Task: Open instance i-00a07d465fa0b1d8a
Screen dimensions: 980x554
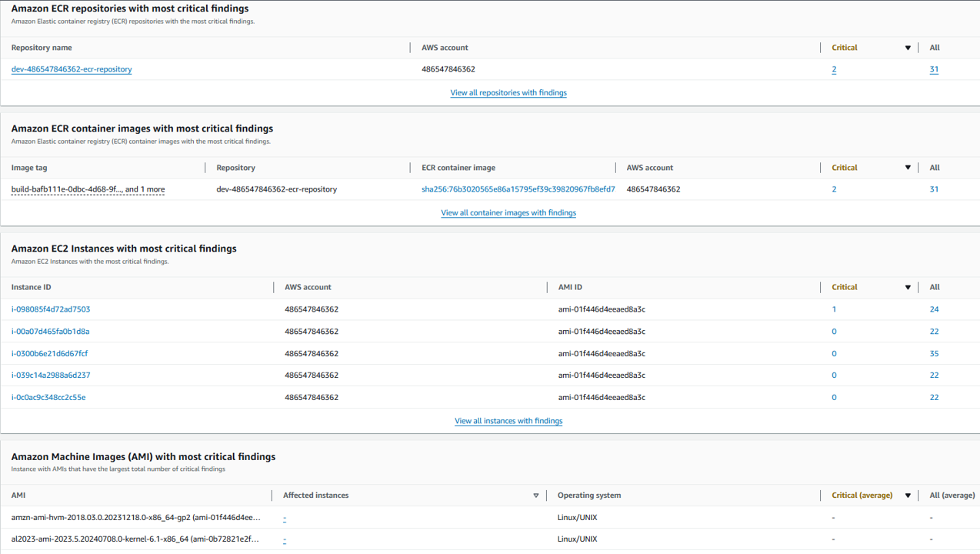Action: [x=50, y=332]
